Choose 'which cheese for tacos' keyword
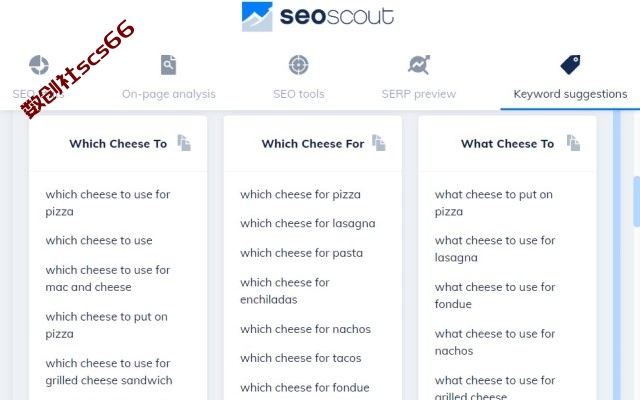This screenshot has width=640, height=400. coord(301,358)
